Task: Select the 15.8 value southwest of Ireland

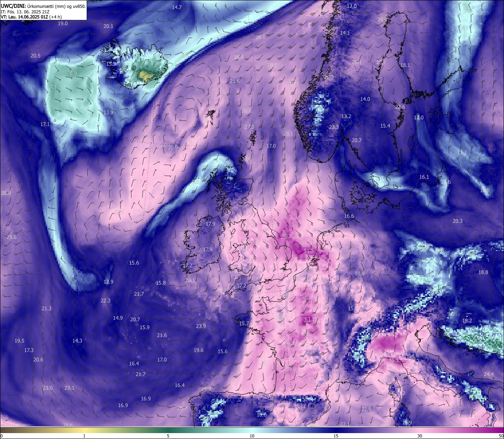Action: pyautogui.click(x=161, y=283)
